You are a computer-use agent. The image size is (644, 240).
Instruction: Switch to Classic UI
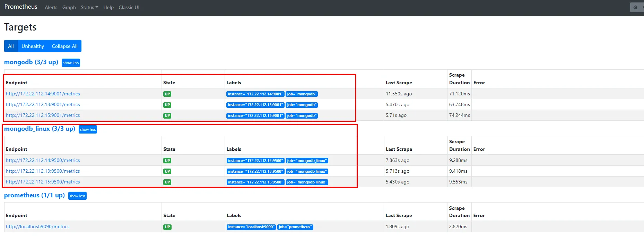click(129, 7)
